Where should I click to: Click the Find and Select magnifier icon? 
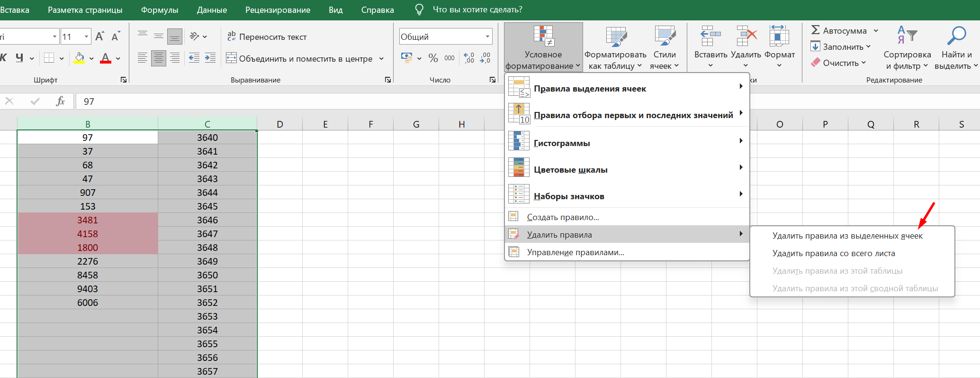[x=956, y=36]
